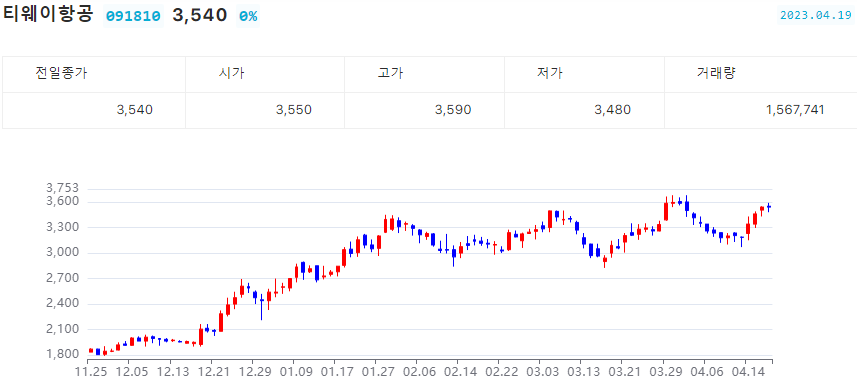Click the current price 3,540 in header
Image resolution: width=857 pixels, height=382 pixels.
199,15
